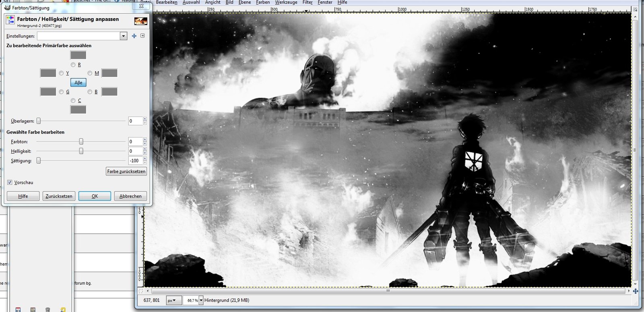Select the R primary color radio button

[73, 64]
